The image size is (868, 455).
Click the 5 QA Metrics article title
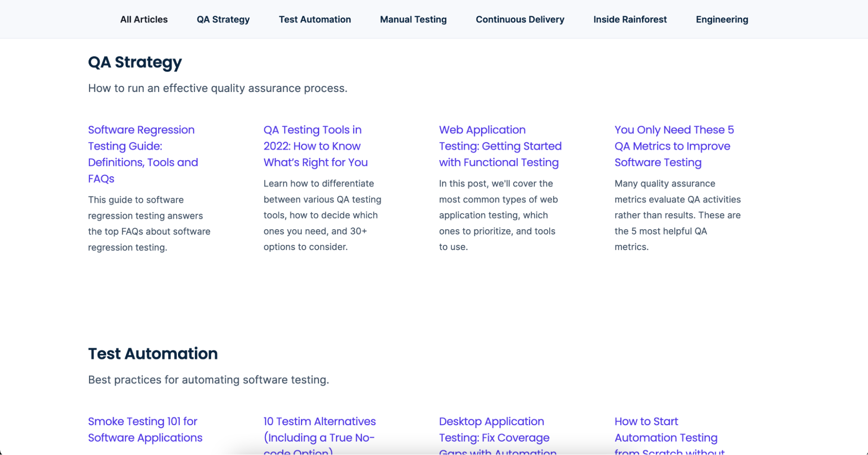tap(674, 146)
